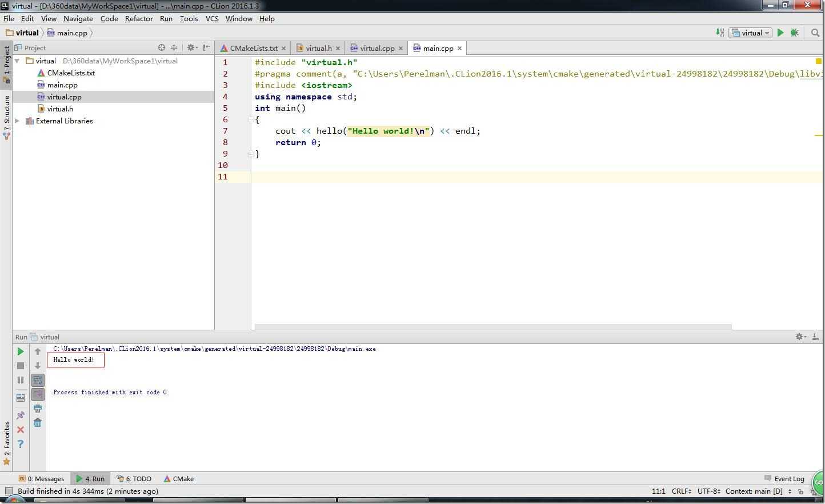Click the fold-end marker at line 9
This screenshot has height=504, width=825.
250,154
